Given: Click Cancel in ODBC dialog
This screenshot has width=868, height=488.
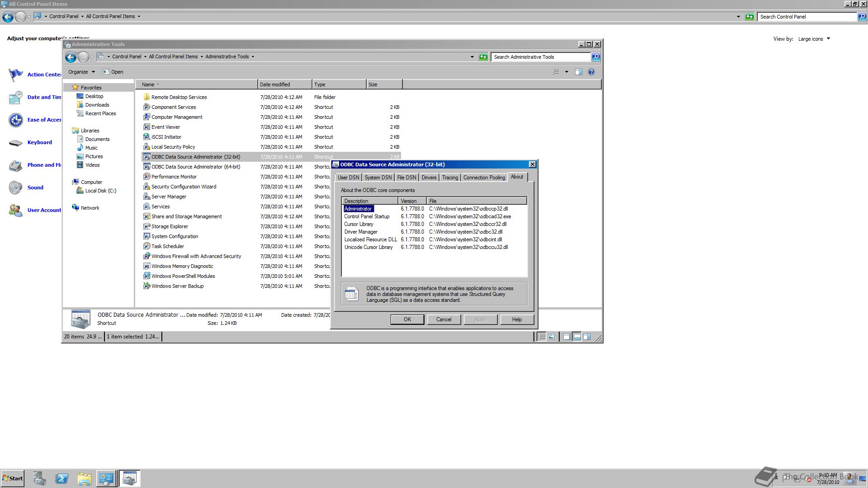Looking at the screenshot, I should pyautogui.click(x=443, y=319).
